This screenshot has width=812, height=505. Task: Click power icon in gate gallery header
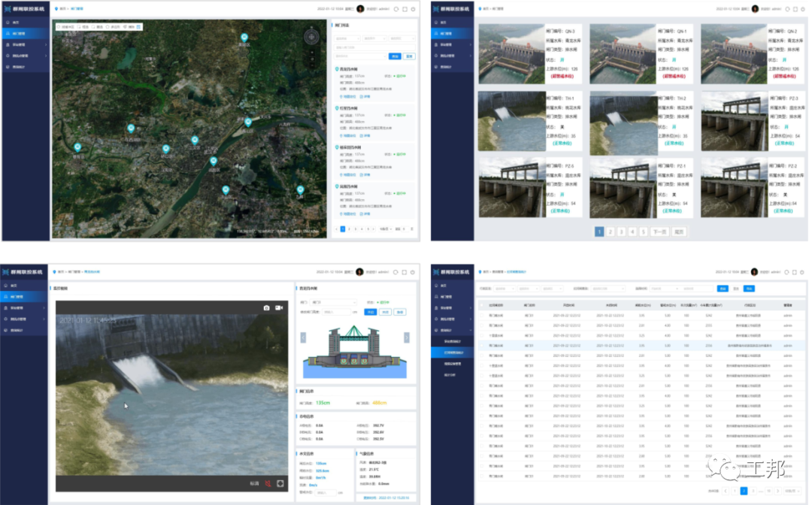(803, 9)
